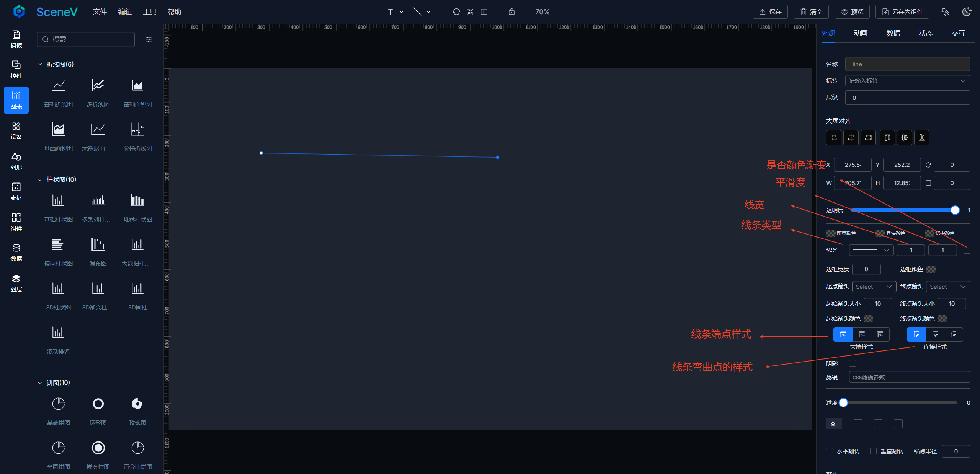This screenshot has width=980, height=474.
Task: Select the 基础折线图 chart icon
Action: (x=58, y=85)
